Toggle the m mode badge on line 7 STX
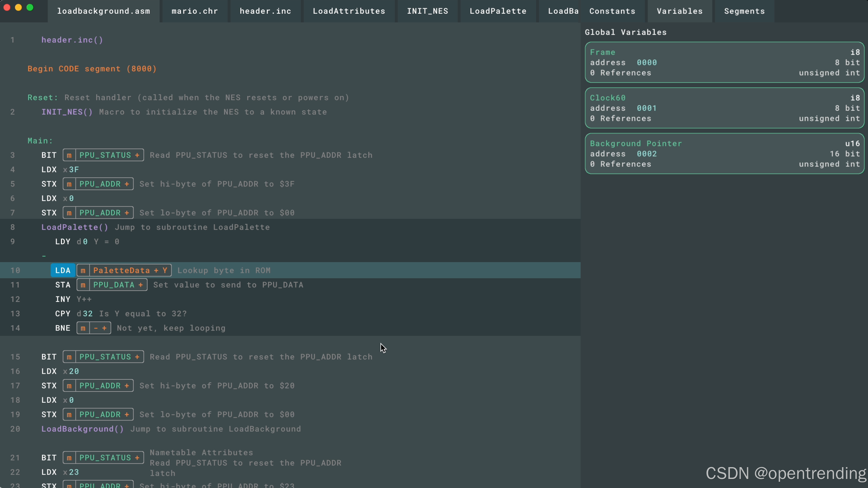Viewport: 868px width, 488px height. (69, 213)
